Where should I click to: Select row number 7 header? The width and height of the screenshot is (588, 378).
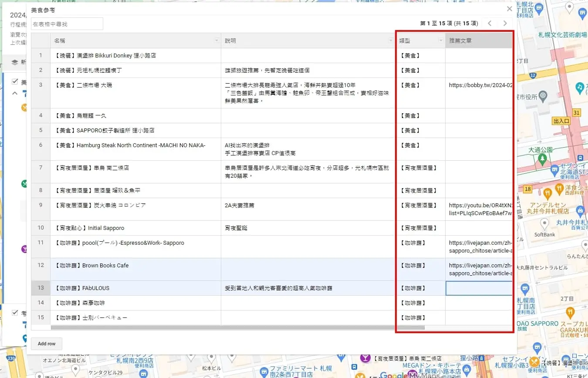pos(41,172)
